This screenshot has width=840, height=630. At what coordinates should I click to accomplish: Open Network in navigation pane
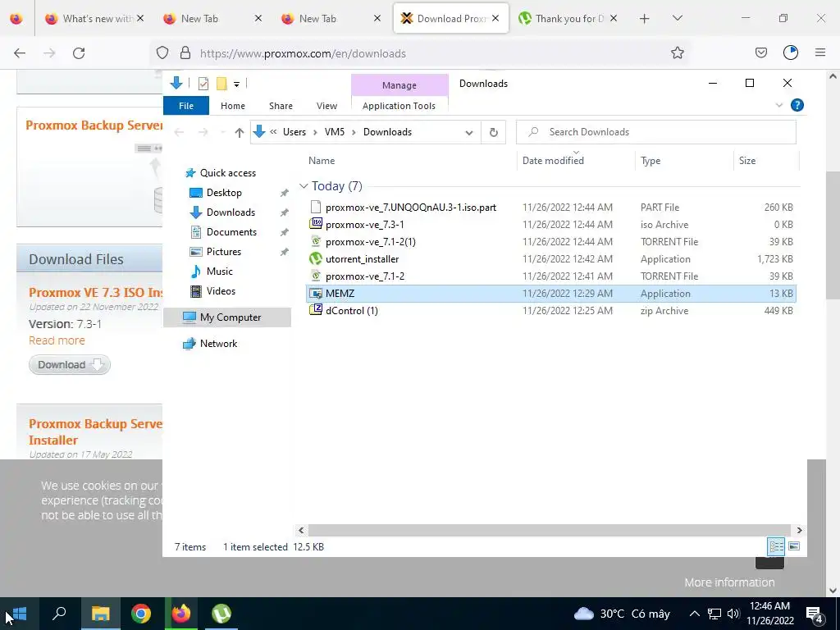(218, 344)
